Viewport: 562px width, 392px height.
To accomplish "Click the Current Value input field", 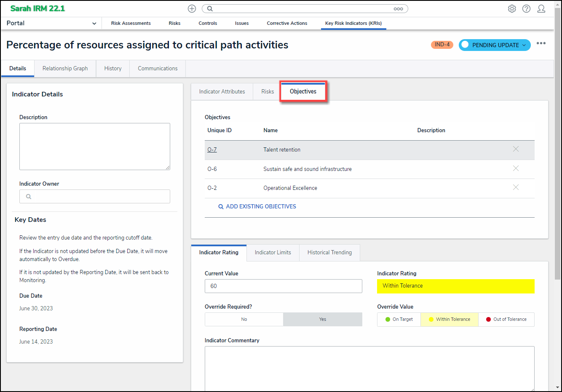I will [x=283, y=286].
